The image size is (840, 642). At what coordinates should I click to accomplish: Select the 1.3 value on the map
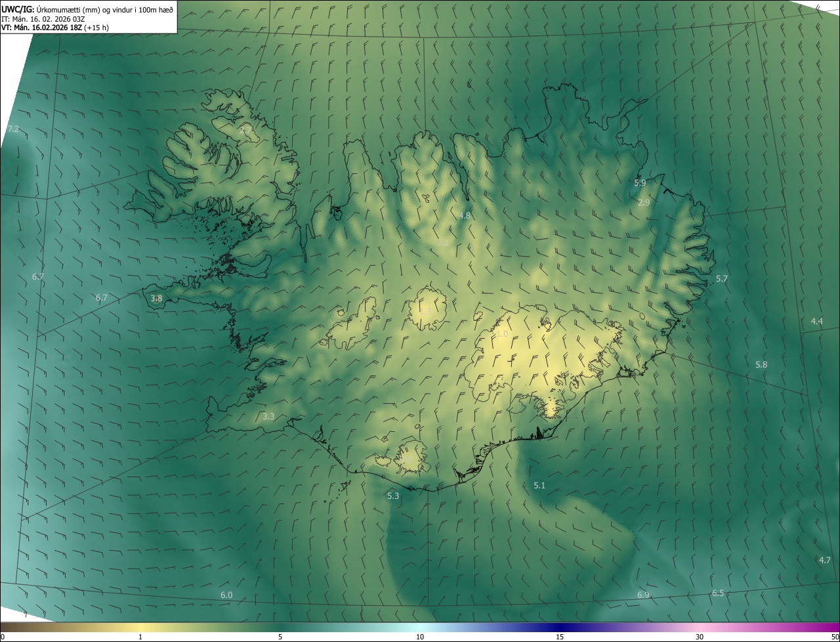[425, 311]
